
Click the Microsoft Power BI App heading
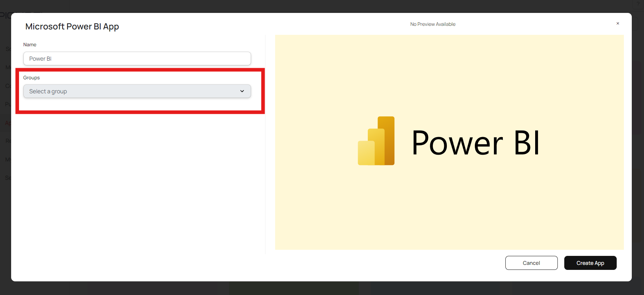[x=72, y=27]
